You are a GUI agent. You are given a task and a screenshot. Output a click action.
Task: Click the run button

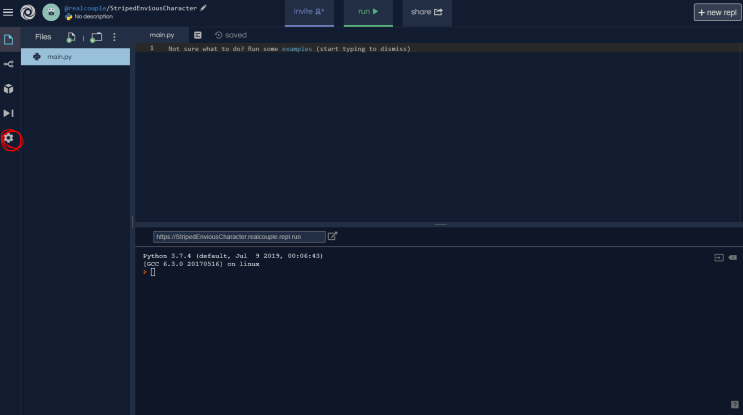click(368, 13)
